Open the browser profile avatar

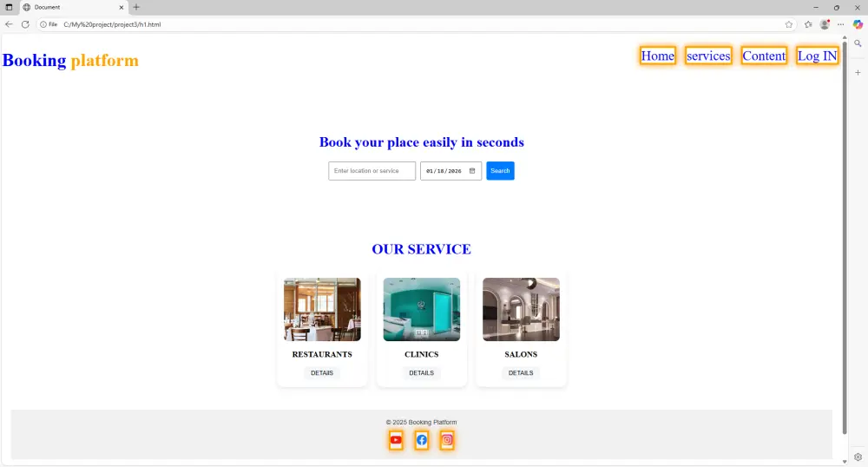point(825,24)
